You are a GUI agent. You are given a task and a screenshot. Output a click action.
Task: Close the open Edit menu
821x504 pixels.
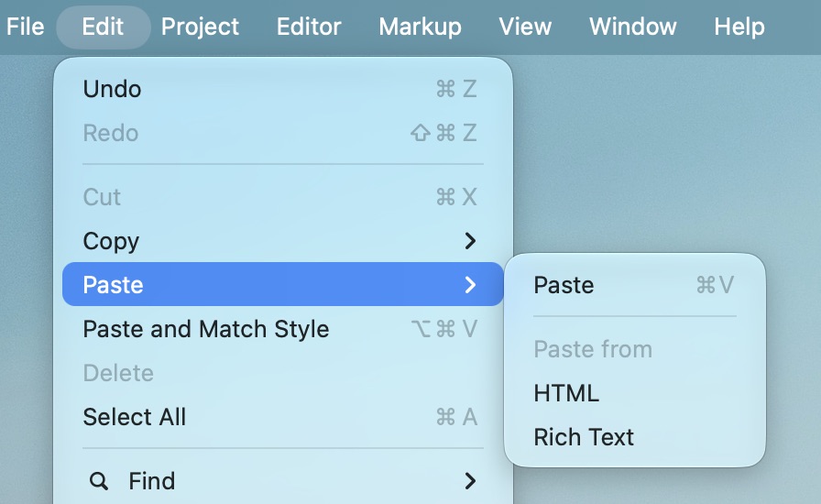tap(103, 27)
